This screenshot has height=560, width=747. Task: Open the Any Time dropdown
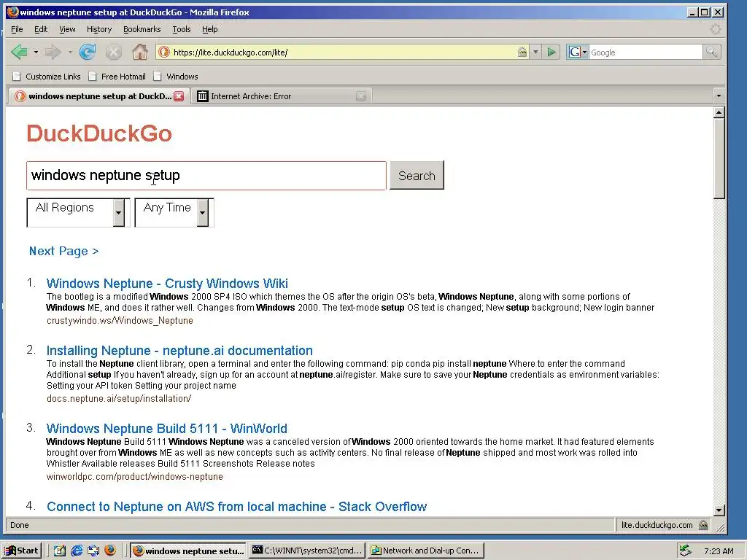(x=174, y=212)
